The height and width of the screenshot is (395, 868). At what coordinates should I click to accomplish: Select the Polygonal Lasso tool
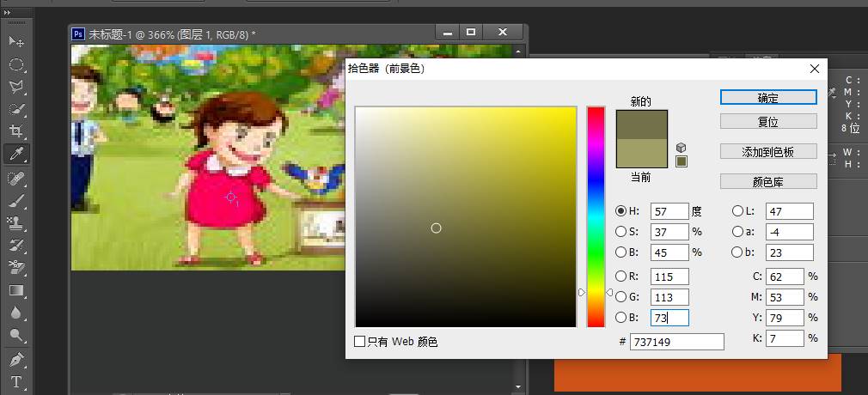pos(16,87)
